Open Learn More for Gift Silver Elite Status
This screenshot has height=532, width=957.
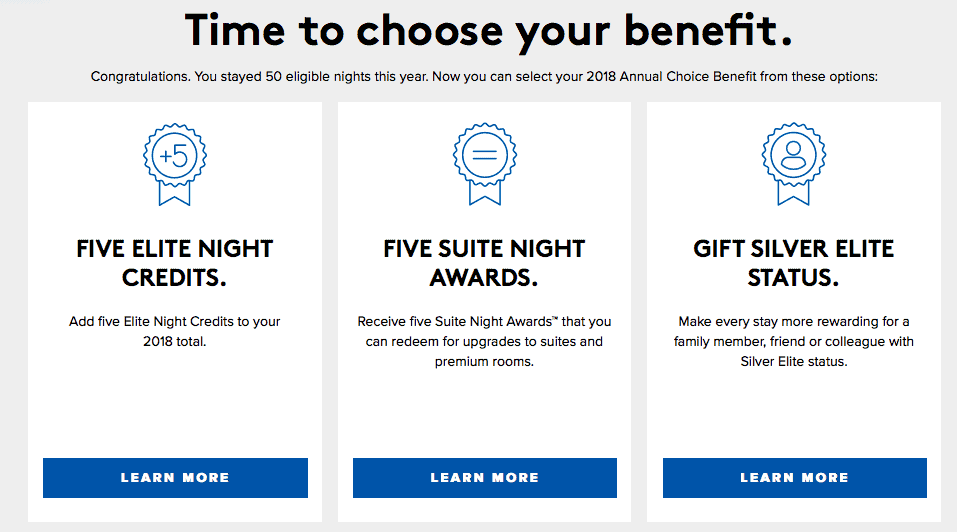[x=795, y=478]
